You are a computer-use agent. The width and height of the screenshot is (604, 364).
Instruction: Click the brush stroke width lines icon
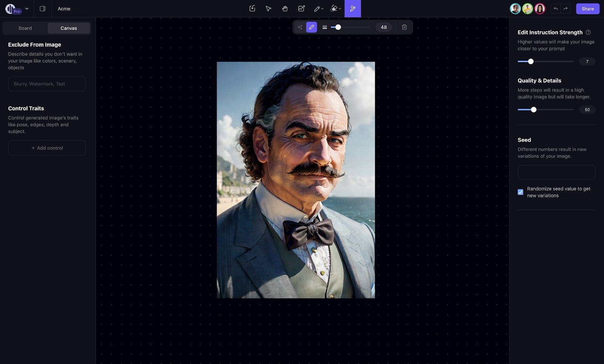click(x=325, y=27)
